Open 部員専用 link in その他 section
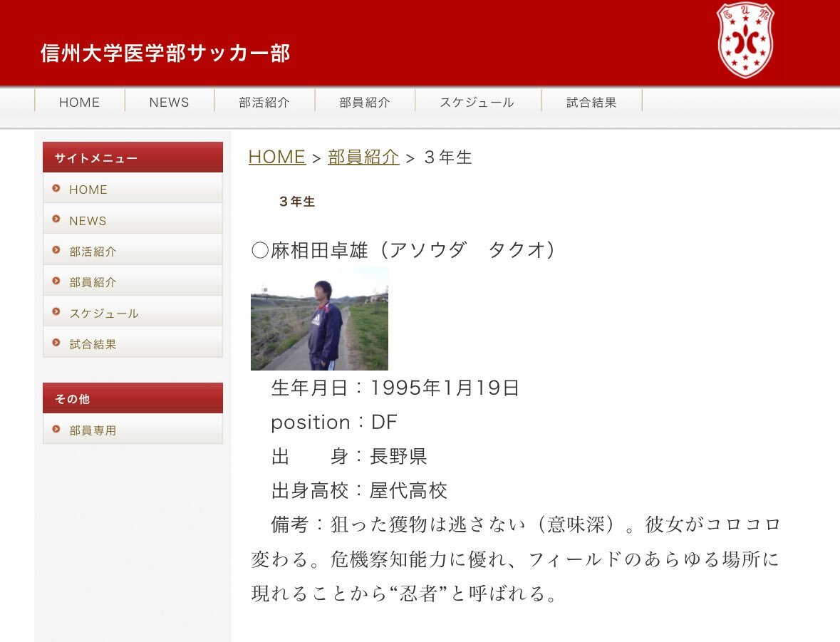Image resolution: width=840 pixels, height=642 pixels. [93, 430]
